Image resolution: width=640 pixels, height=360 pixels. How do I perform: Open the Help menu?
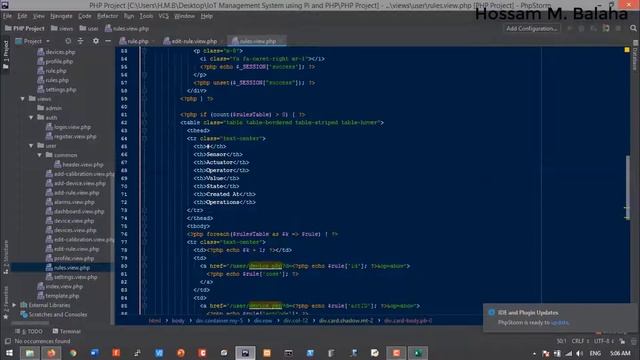[x=207, y=16]
